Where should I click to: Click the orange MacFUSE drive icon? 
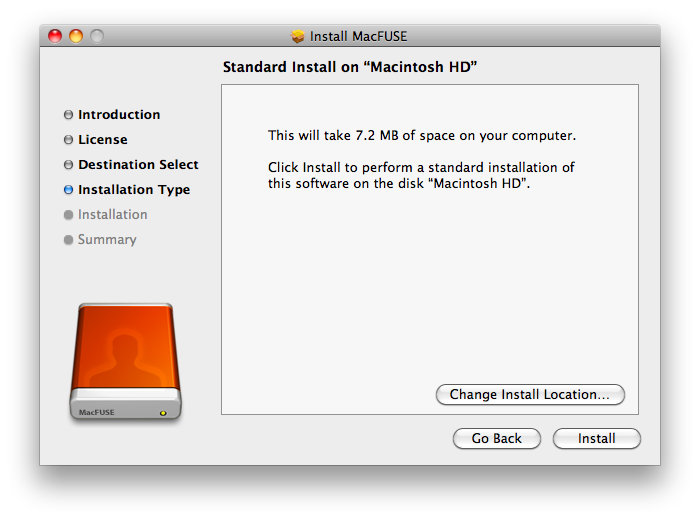point(126,361)
